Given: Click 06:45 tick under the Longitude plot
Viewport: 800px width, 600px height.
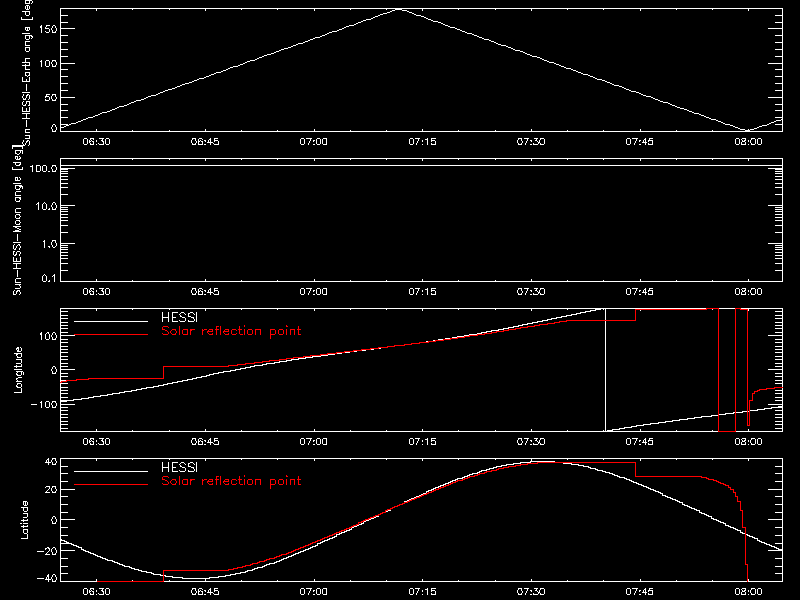Looking at the screenshot, I should coord(205,441).
